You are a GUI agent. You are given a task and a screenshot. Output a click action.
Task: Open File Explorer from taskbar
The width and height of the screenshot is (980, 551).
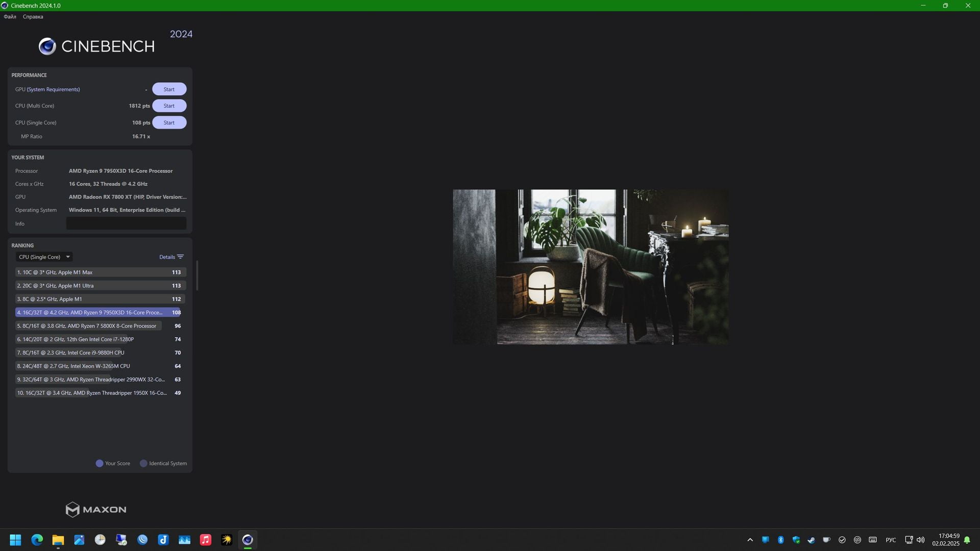pyautogui.click(x=58, y=540)
